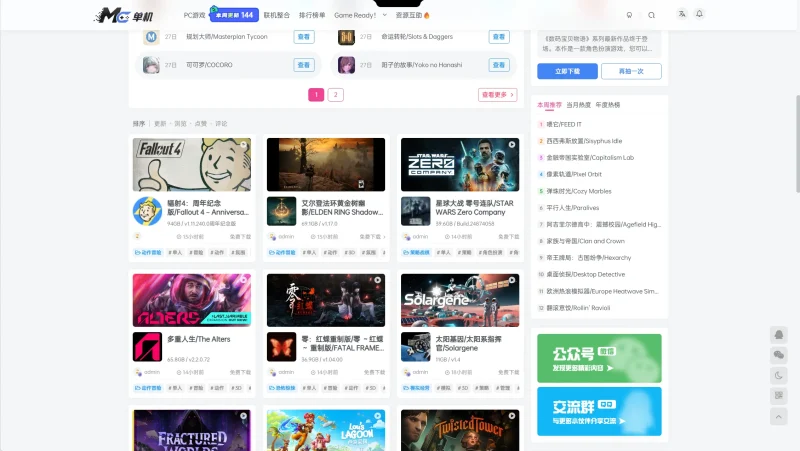Open the 资源互助 nav item
800x451 pixels.
413,15
